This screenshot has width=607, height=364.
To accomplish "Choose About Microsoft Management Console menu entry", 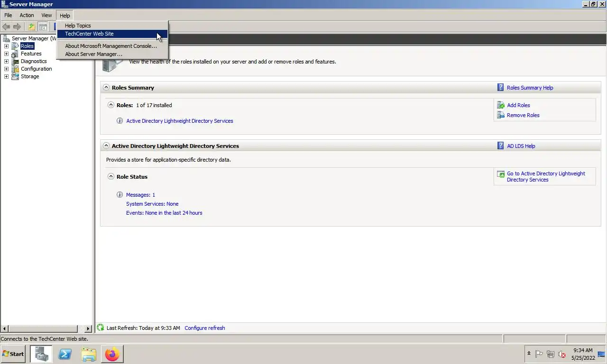I will (x=112, y=46).
